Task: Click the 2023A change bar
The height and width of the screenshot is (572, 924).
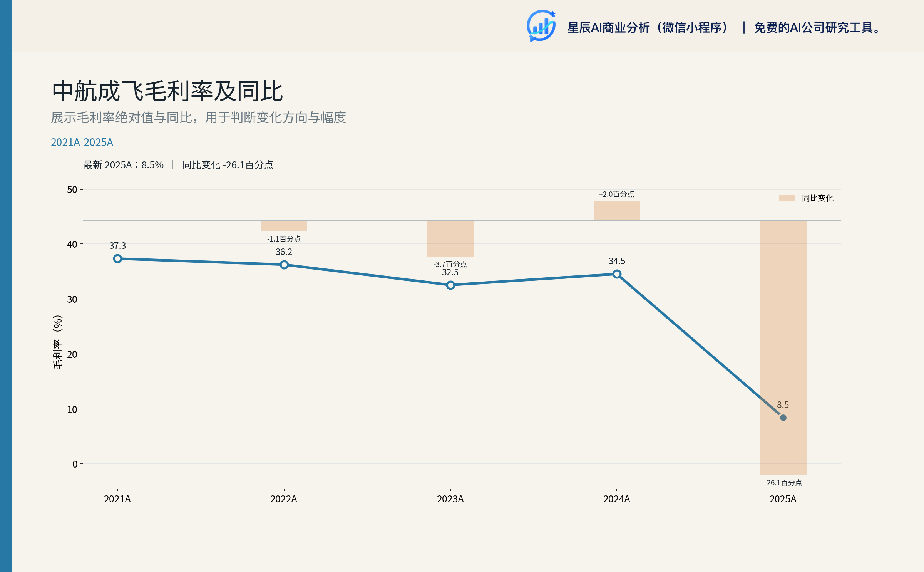Action: click(x=450, y=238)
